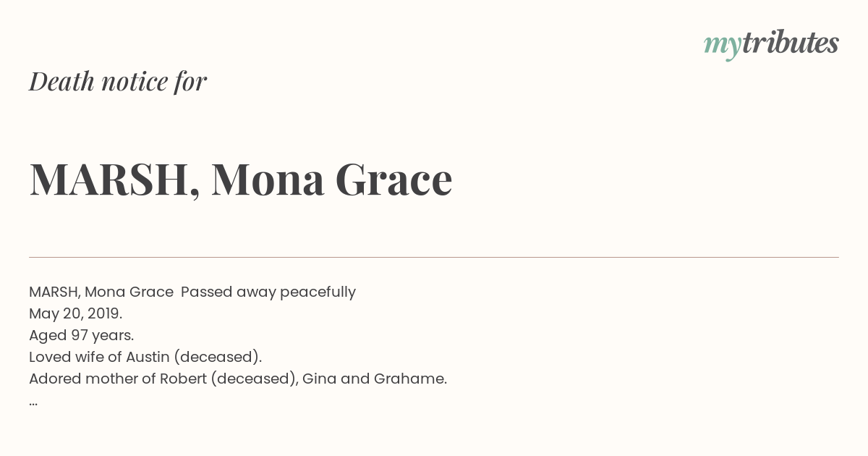The width and height of the screenshot is (868, 456).
Task: Click the word 'Death' in heading
Action: click(62, 81)
